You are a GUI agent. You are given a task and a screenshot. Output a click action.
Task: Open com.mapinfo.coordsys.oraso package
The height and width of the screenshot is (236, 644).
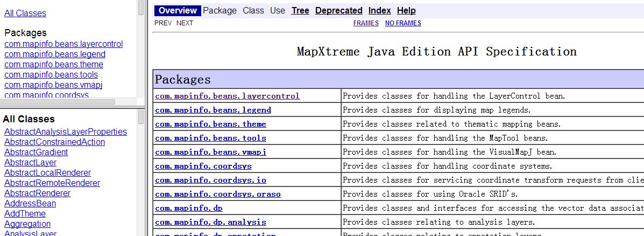(x=218, y=194)
